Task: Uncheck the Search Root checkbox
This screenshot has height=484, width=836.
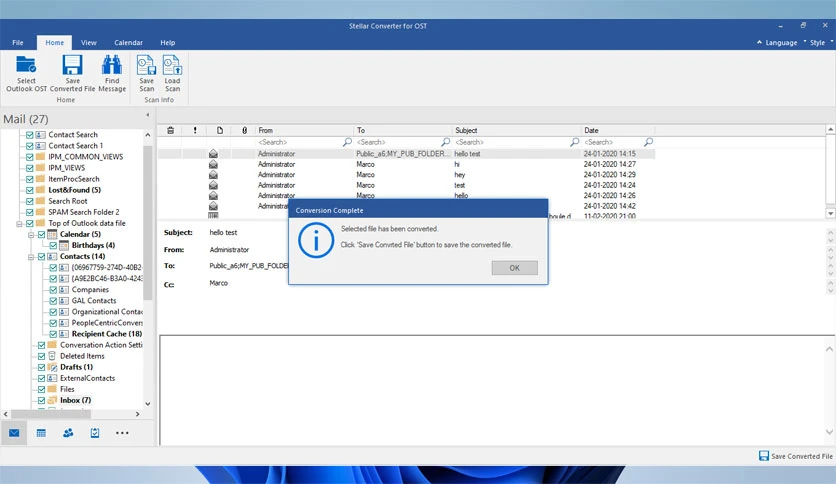Action: click(30, 201)
